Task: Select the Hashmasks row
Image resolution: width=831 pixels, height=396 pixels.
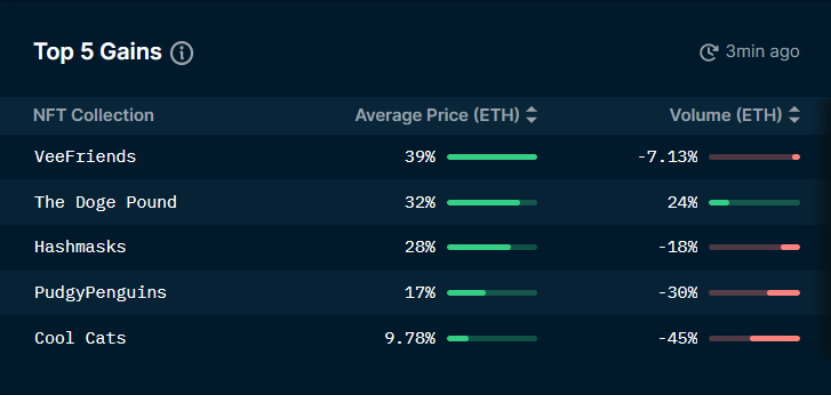Action: coord(416,248)
